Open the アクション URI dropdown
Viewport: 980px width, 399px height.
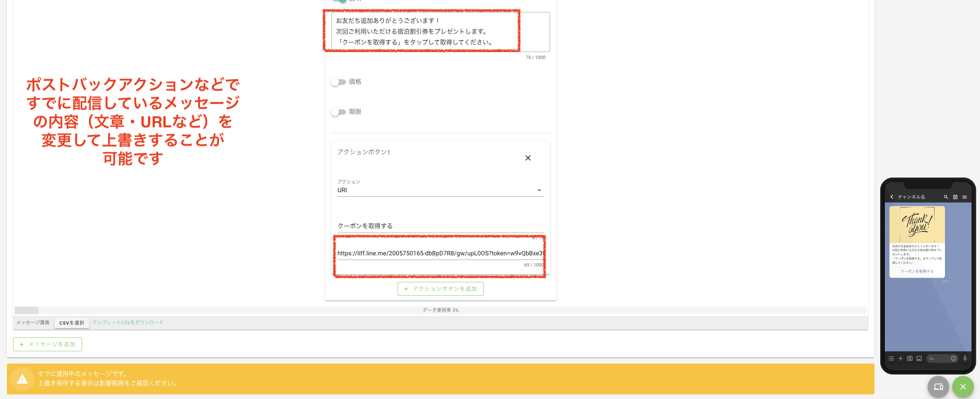[440, 190]
